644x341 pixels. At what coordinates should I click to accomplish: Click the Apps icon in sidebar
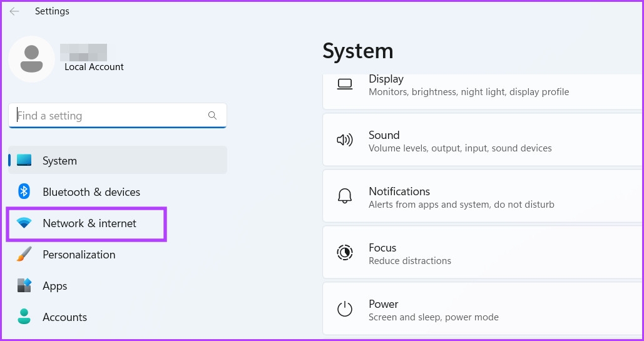point(24,285)
